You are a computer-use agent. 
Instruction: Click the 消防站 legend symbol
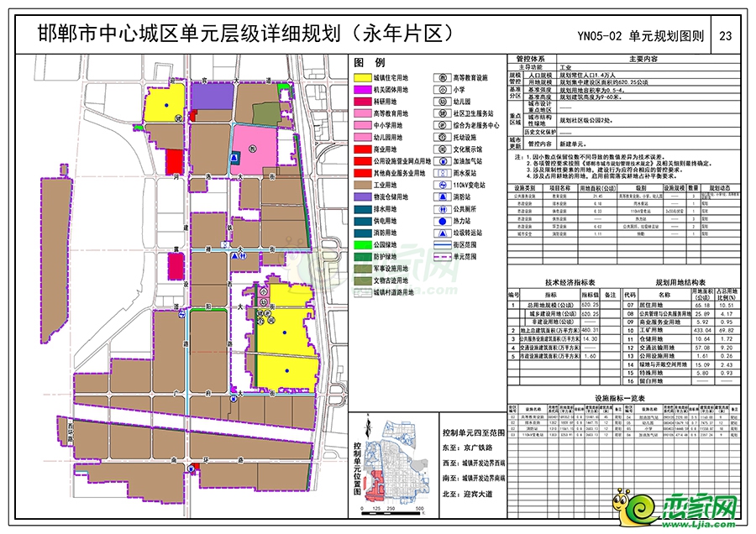click(x=442, y=197)
